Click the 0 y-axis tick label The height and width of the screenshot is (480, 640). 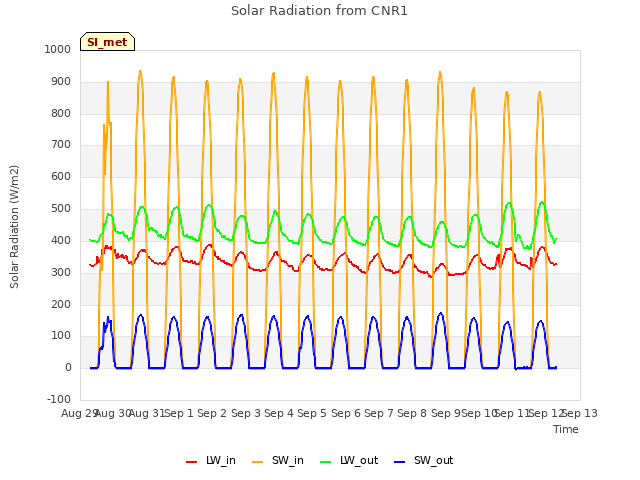tap(68, 367)
